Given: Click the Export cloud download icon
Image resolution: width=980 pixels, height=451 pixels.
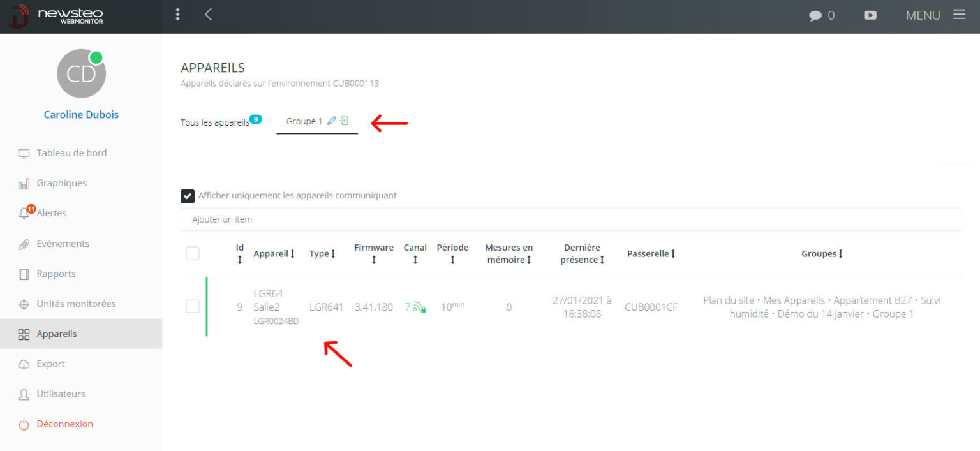Looking at the screenshot, I should point(24,364).
